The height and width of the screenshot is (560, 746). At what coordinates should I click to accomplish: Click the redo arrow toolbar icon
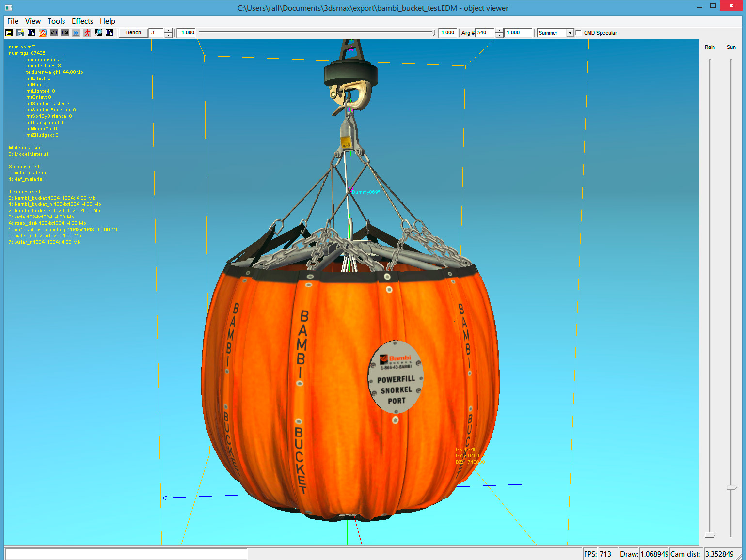(x=65, y=33)
